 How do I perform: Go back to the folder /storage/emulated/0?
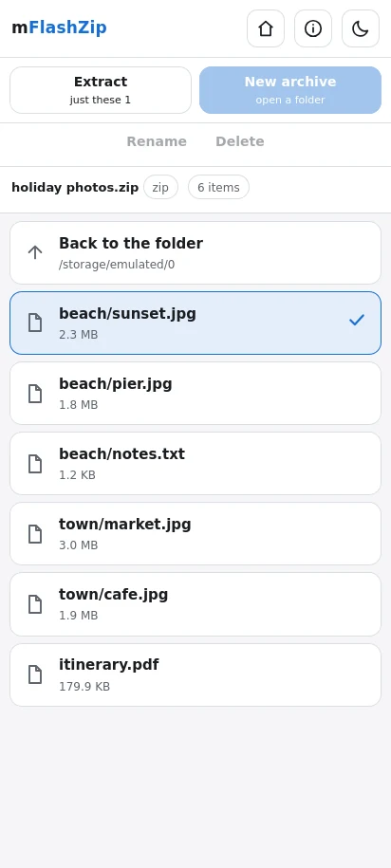click(x=195, y=253)
